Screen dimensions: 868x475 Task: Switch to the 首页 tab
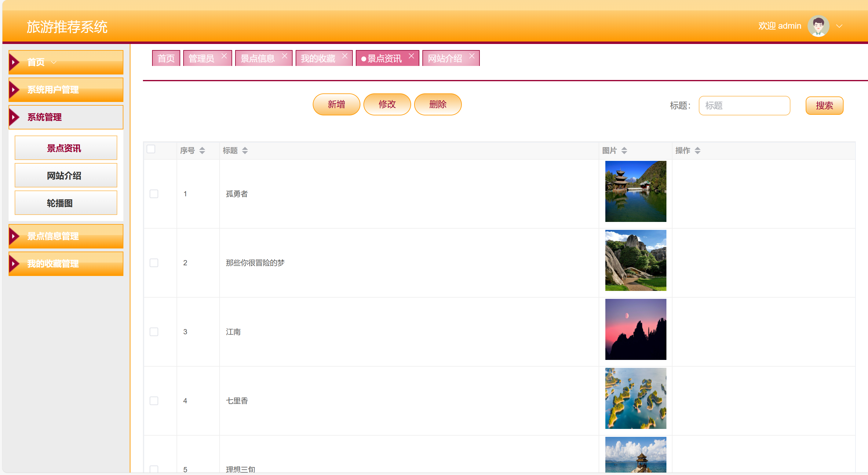coord(166,58)
